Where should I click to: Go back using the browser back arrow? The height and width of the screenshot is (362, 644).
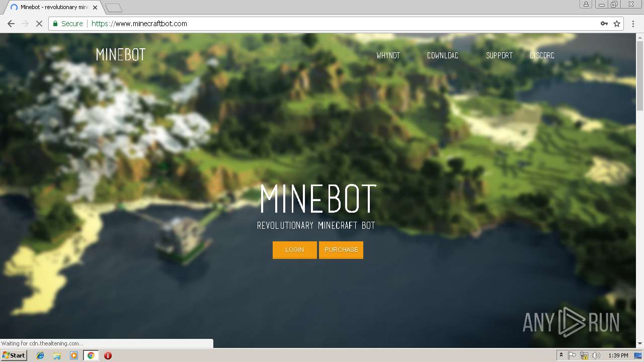11,24
